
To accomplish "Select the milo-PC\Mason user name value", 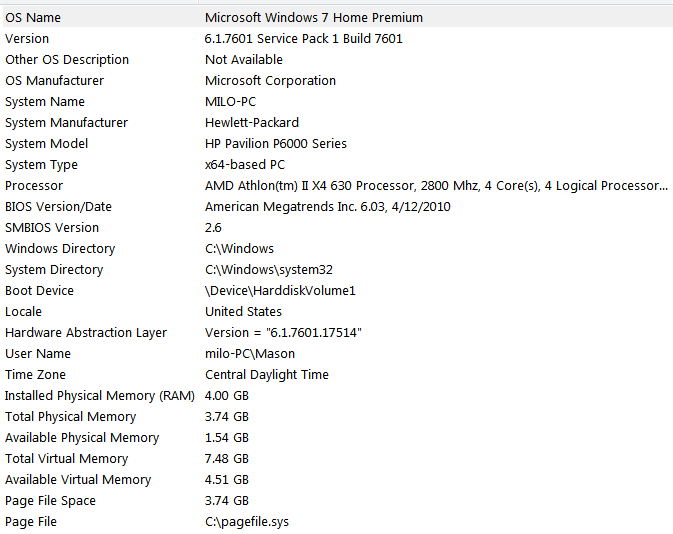I will [x=249, y=354].
